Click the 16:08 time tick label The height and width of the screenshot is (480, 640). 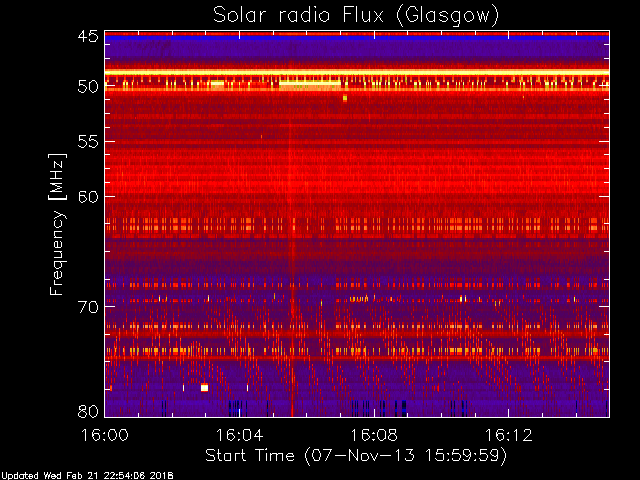(x=374, y=435)
